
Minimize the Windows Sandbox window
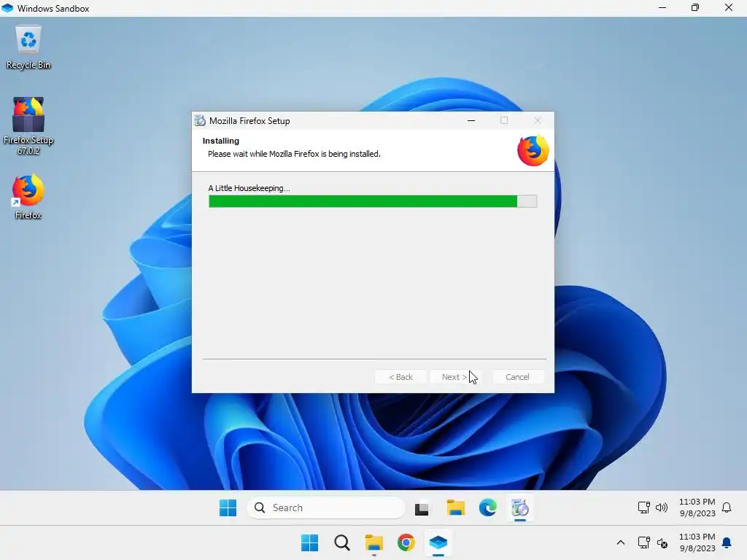[x=662, y=7]
